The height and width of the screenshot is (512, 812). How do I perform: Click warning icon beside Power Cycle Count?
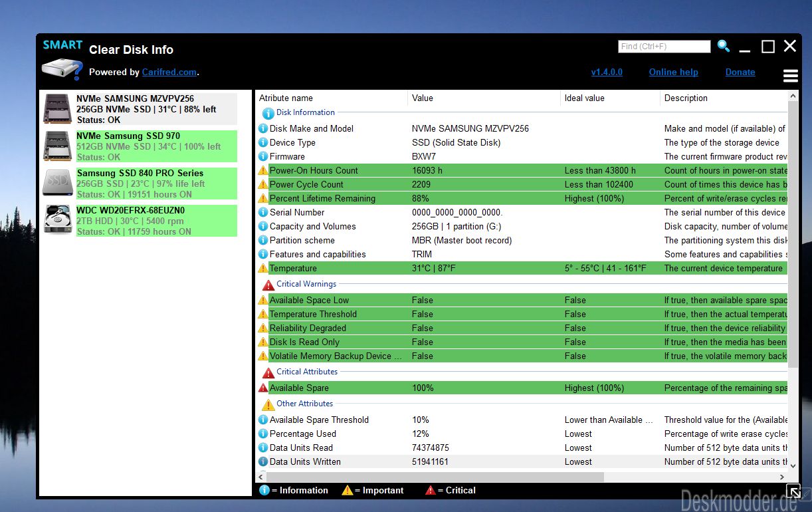click(x=263, y=184)
